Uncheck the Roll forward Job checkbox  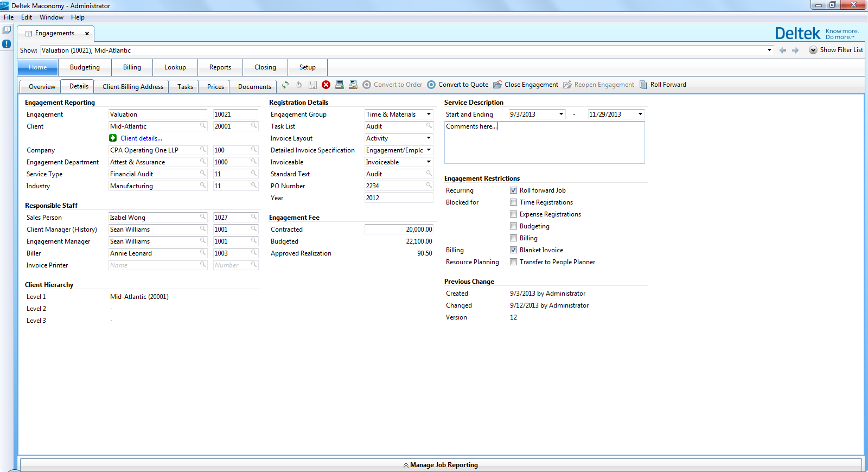pos(513,190)
